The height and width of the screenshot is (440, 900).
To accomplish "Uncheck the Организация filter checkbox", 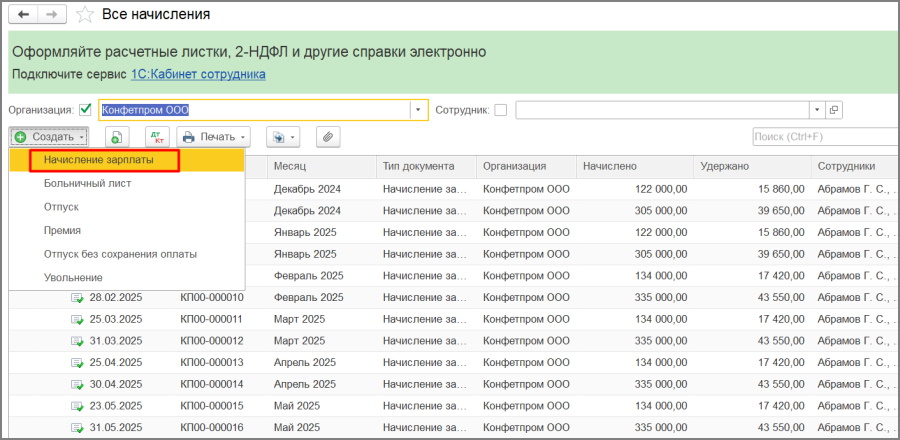I will (x=86, y=110).
